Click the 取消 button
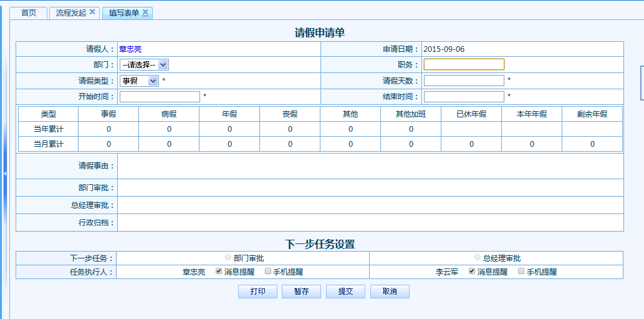 pyautogui.click(x=390, y=292)
